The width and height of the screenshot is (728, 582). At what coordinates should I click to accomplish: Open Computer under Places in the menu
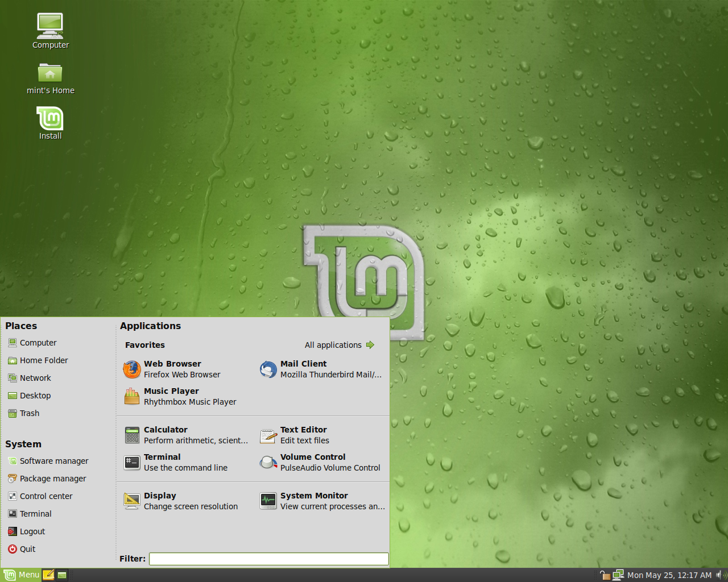point(32,343)
